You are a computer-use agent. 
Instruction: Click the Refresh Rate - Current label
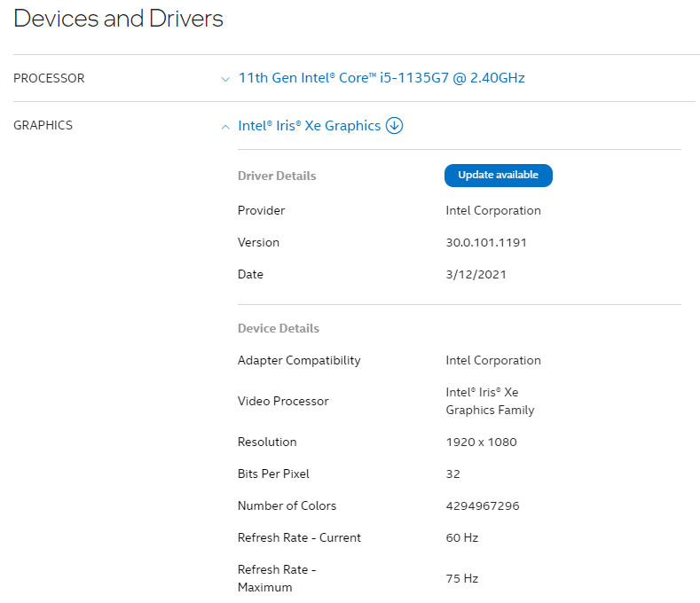[299, 538]
